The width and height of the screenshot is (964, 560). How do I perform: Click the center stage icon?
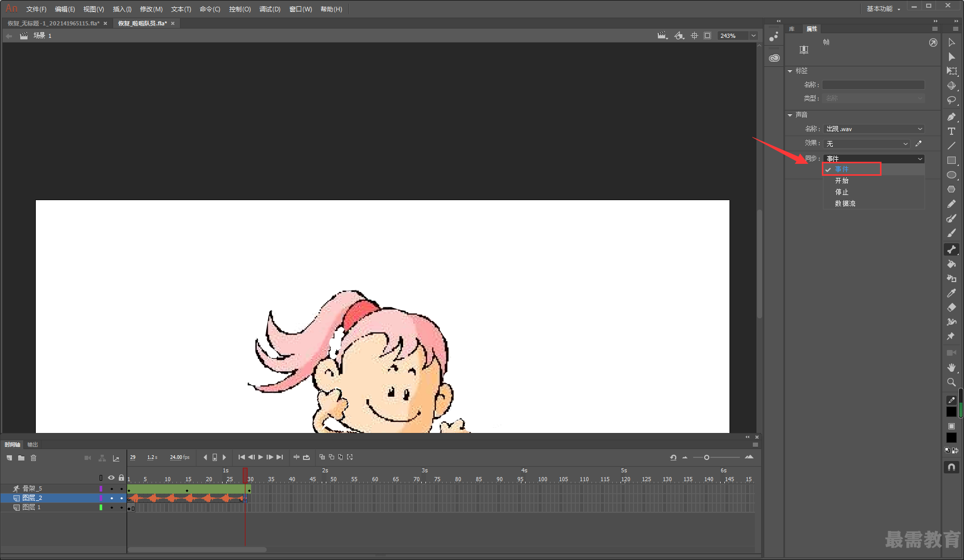coord(694,36)
